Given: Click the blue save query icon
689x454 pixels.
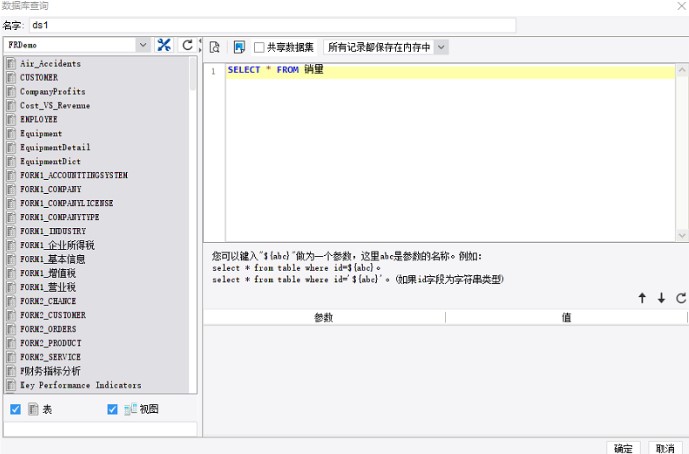Looking at the screenshot, I should 239,47.
